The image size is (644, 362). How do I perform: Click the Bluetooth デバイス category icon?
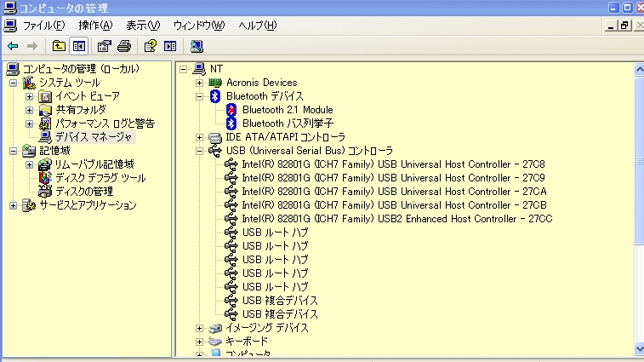pyautogui.click(x=214, y=96)
